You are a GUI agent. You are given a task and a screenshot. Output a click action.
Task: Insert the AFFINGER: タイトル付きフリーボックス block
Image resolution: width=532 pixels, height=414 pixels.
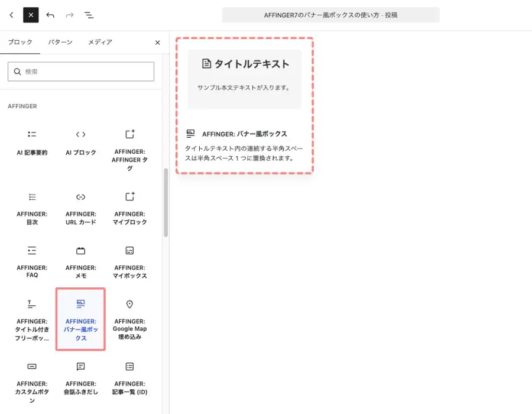[x=32, y=319]
